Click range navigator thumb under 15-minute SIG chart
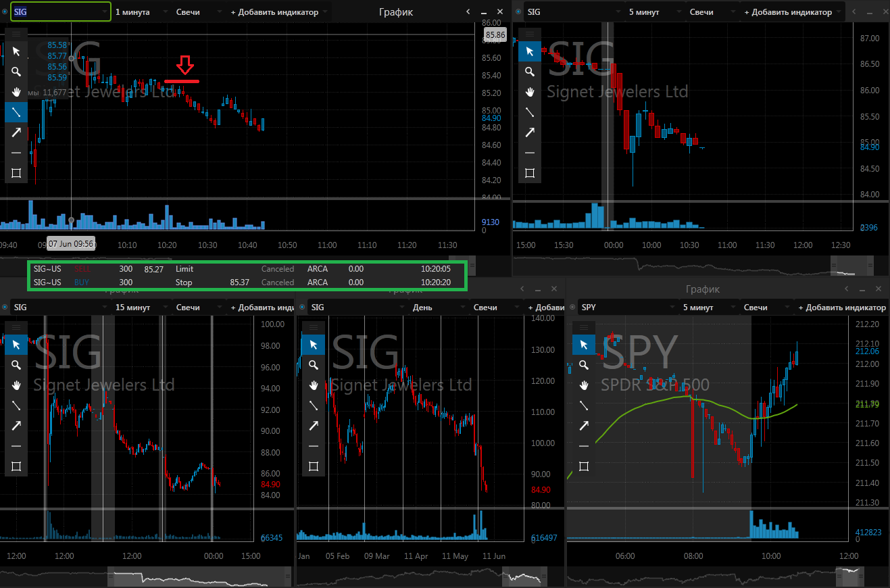The width and height of the screenshot is (890, 588). click(199, 577)
